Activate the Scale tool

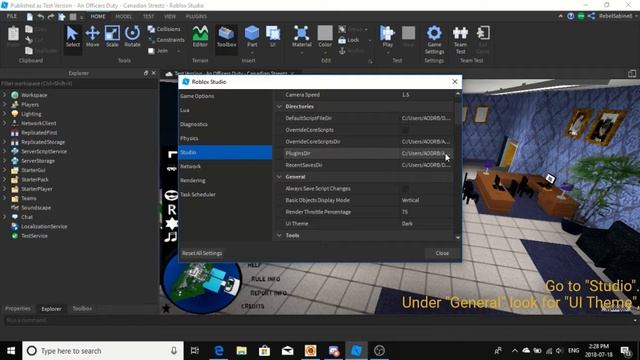pyautogui.click(x=112, y=37)
